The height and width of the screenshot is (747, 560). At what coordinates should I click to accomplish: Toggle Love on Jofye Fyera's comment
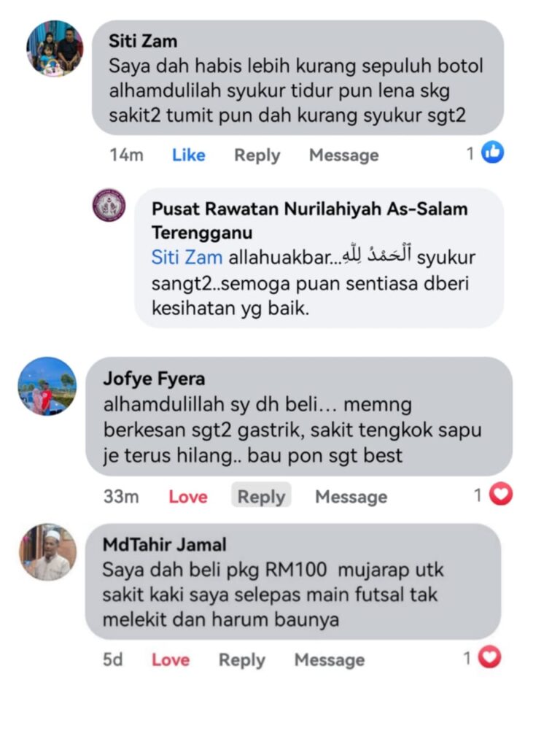tap(188, 497)
